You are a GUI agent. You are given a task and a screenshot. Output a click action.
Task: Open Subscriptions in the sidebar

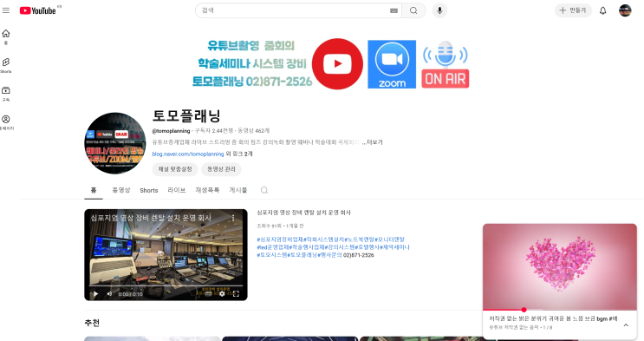pos(6,94)
